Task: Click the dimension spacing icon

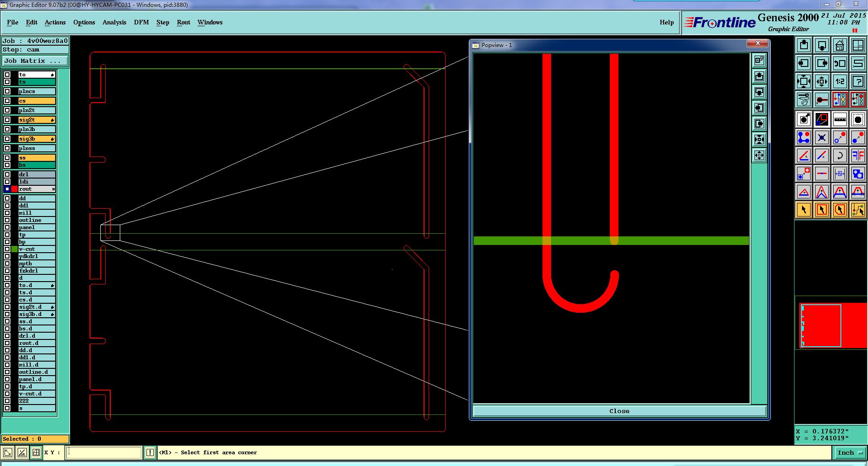Action: pos(840,174)
